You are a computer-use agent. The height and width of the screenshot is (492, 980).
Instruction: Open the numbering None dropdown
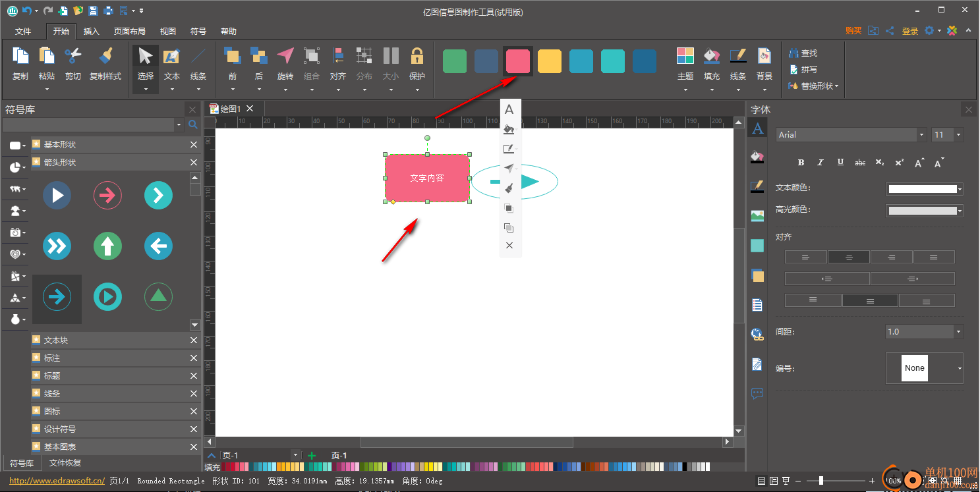pyautogui.click(x=960, y=368)
